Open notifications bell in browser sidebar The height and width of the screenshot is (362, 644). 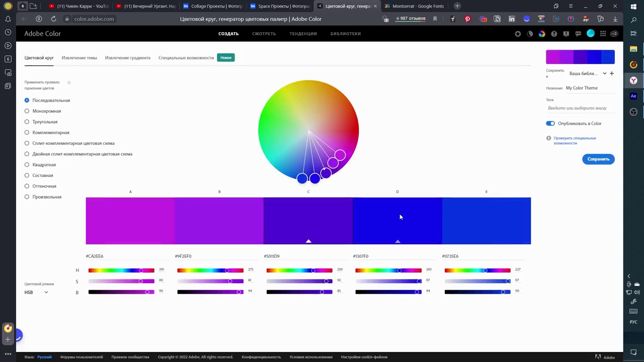pos(8,19)
